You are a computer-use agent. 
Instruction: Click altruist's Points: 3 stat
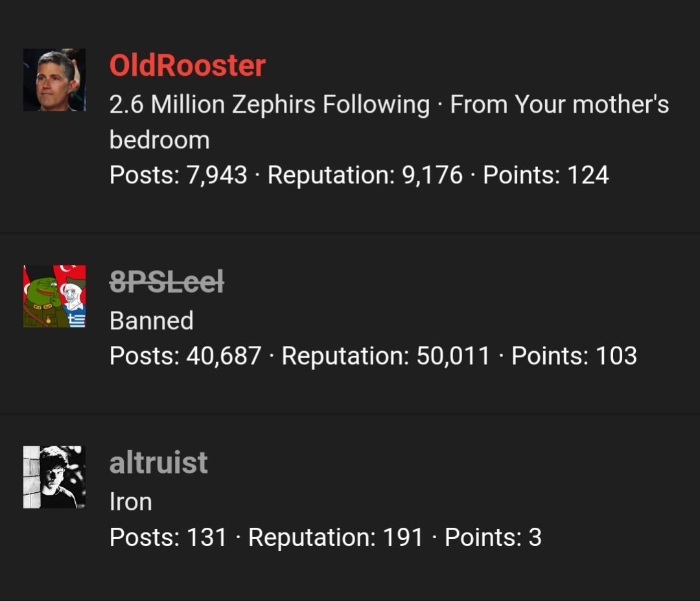(493, 537)
